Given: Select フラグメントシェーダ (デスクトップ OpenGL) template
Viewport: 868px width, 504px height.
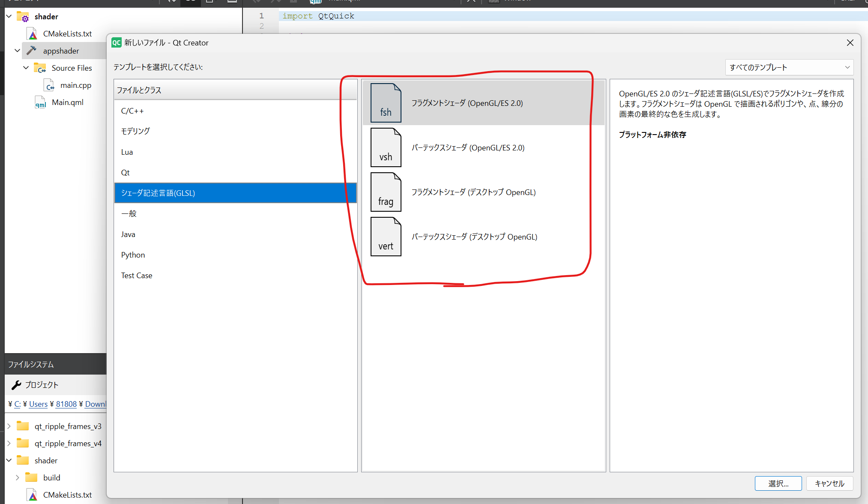Looking at the screenshot, I should click(484, 192).
